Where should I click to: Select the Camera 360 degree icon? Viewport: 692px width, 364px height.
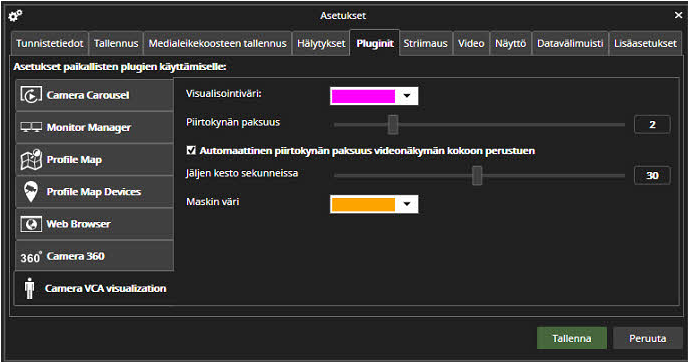(31, 257)
